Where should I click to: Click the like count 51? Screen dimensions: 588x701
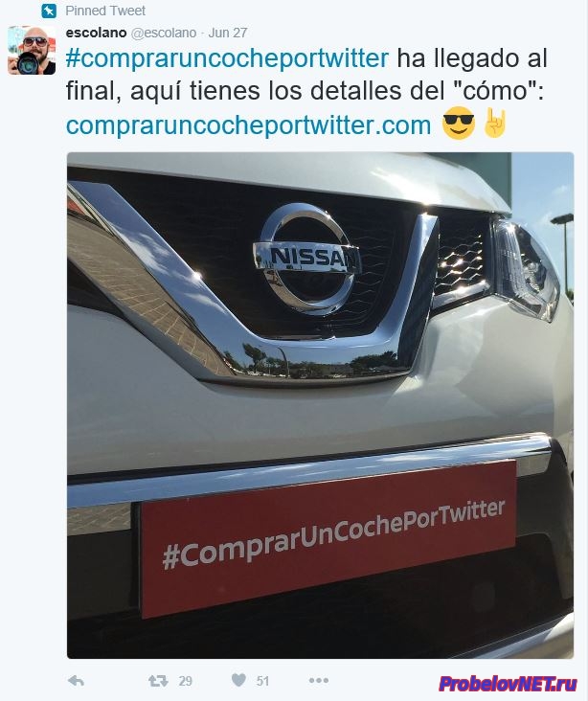[x=263, y=681]
